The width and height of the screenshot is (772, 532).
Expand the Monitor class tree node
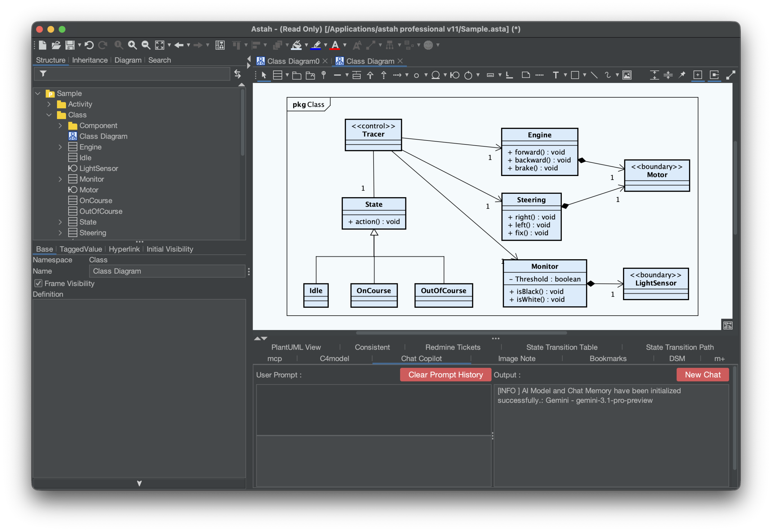(x=60, y=179)
